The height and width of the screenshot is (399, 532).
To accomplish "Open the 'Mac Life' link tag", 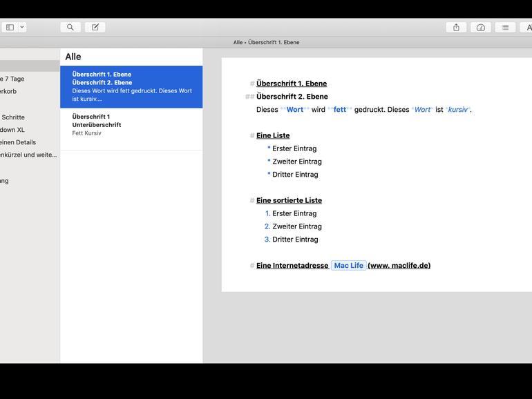I will pyautogui.click(x=348, y=266).
